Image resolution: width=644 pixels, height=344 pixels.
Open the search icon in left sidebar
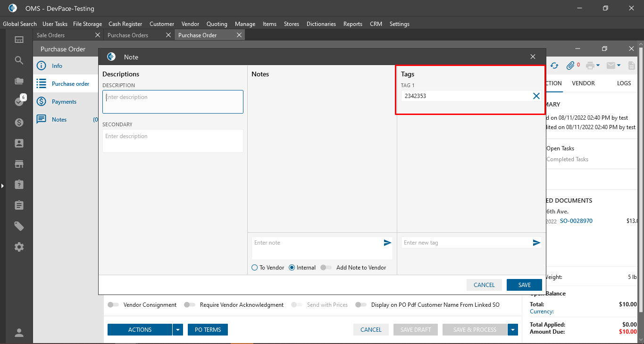pos(19,60)
